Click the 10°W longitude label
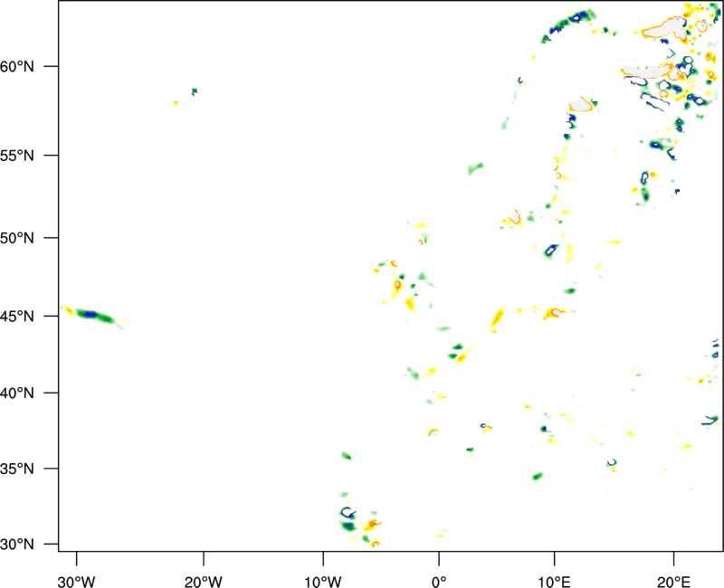This screenshot has height=588, width=724. click(323, 582)
